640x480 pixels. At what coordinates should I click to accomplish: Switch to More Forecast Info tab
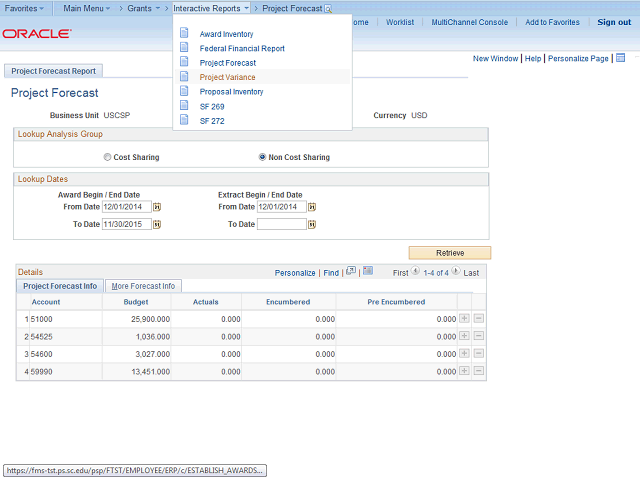coord(144,286)
